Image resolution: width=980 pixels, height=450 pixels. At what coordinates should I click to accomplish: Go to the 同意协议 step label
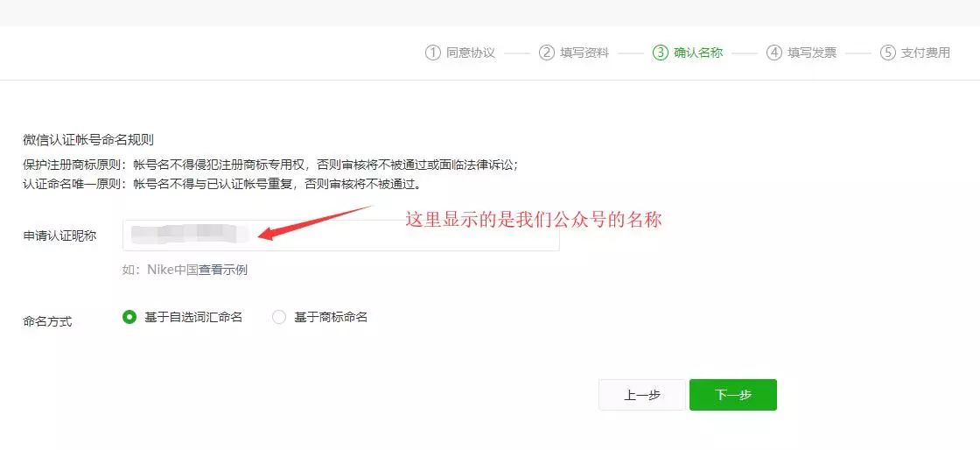point(471,53)
